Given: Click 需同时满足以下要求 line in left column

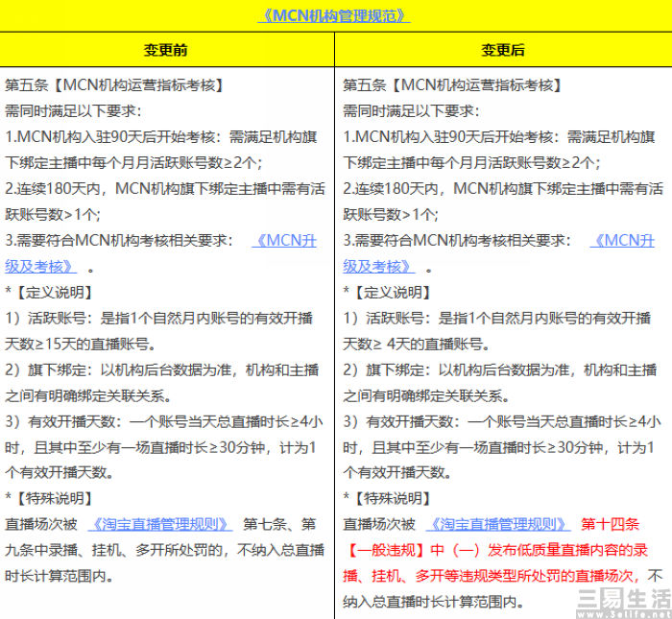Looking at the screenshot, I should pos(73,110).
